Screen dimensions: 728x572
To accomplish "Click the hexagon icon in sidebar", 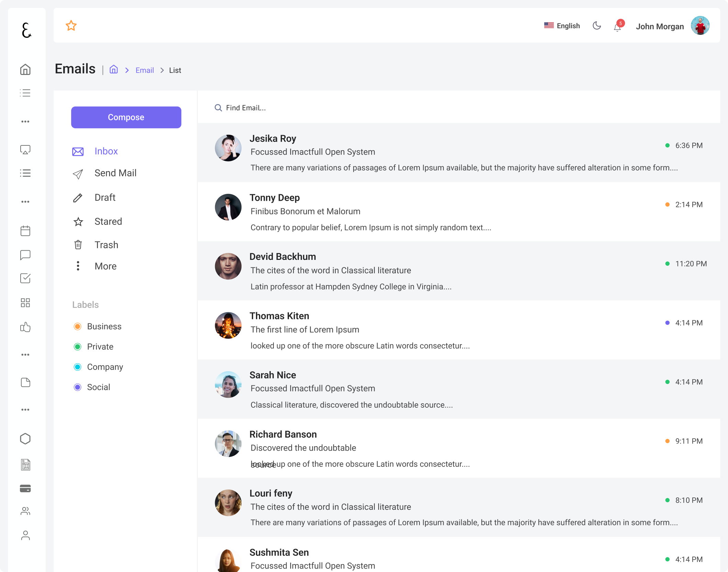I will pyautogui.click(x=25, y=439).
